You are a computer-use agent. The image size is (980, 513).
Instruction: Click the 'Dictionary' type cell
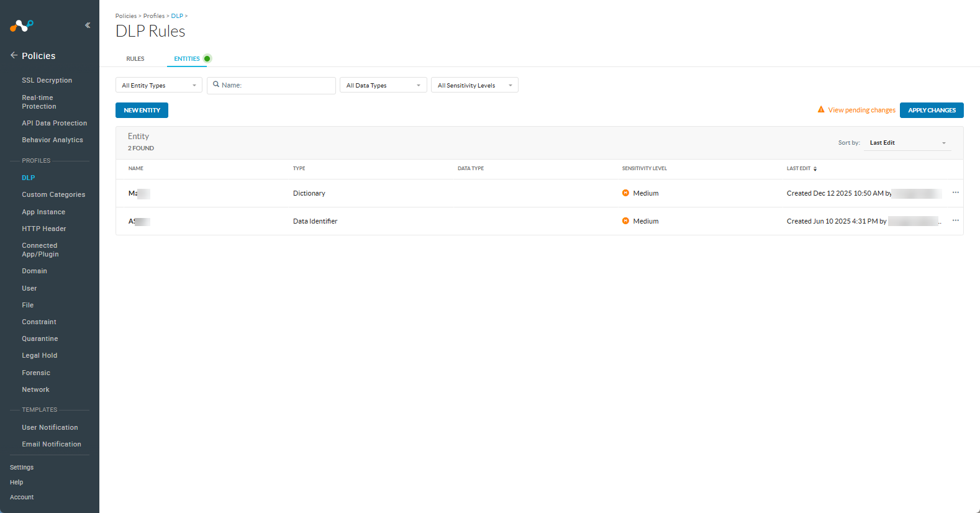click(x=309, y=193)
